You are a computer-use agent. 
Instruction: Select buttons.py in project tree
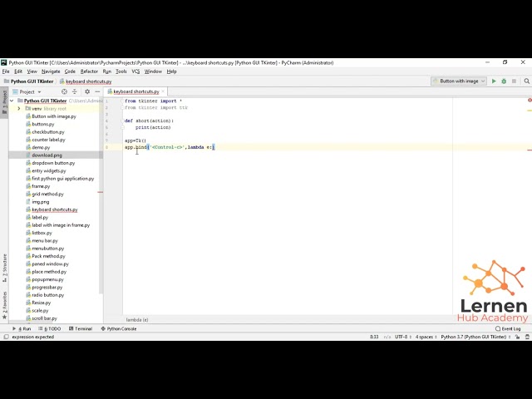pos(42,124)
